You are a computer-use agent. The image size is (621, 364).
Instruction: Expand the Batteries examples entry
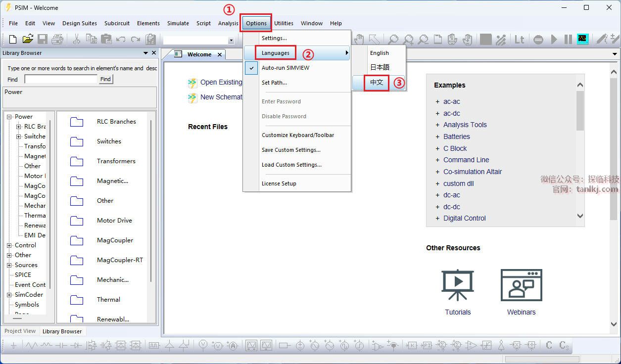coord(437,136)
